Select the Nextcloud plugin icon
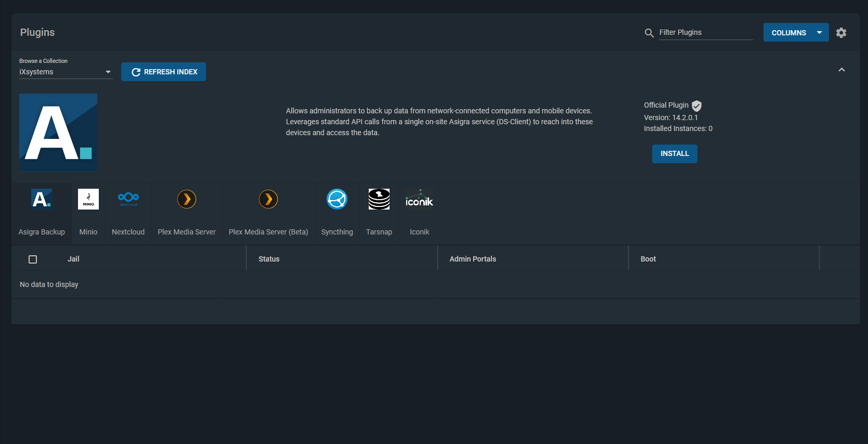This screenshot has height=444, width=868. click(x=128, y=199)
